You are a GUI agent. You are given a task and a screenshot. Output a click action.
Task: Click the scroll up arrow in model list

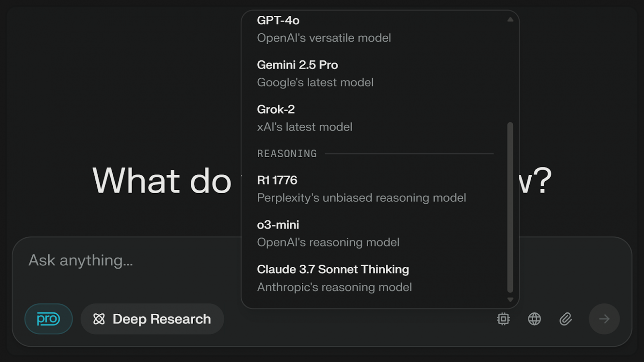(510, 19)
